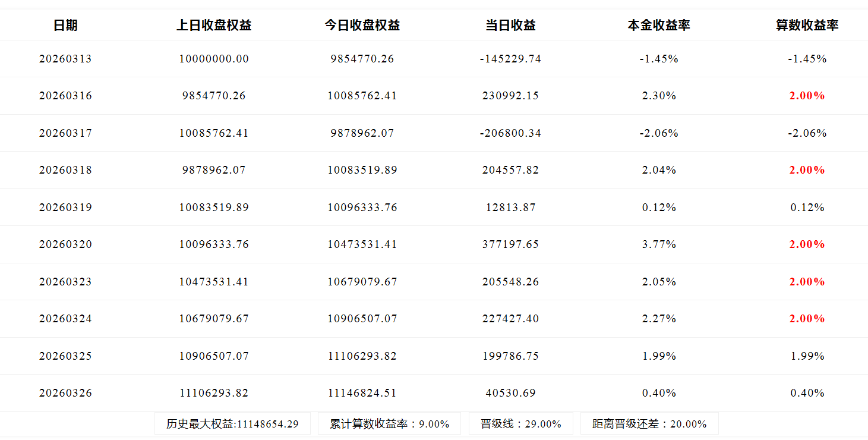Select the daily profit value 12813.87
The height and width of the screenshot is (440, 868).
pyautogui.click(x=510, y=208)
